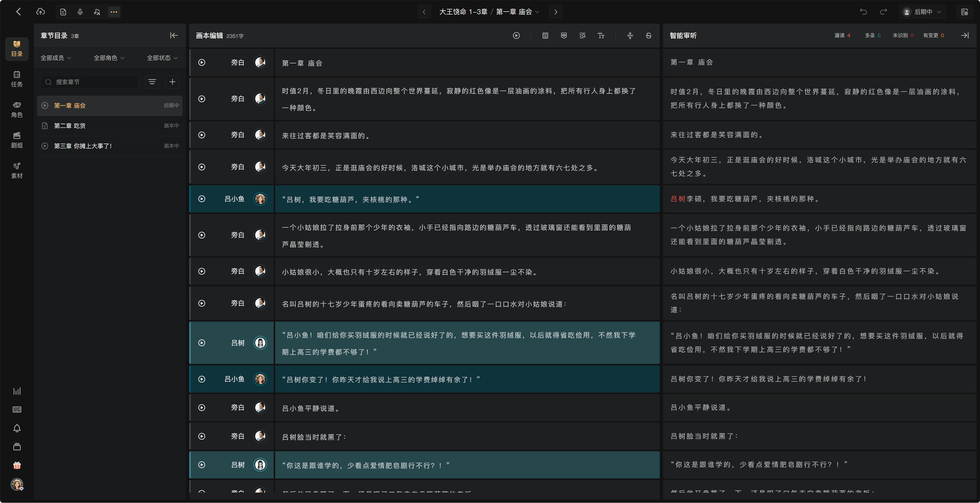The width and height of the screenshot is (980, 503).
Task: Expand the 全部状态 filter dropdown
Action: [x=163, y=58]
